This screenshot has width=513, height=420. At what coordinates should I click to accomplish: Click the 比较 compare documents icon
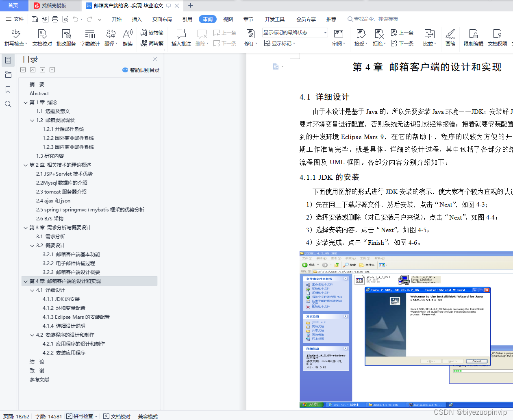[429, 34]
